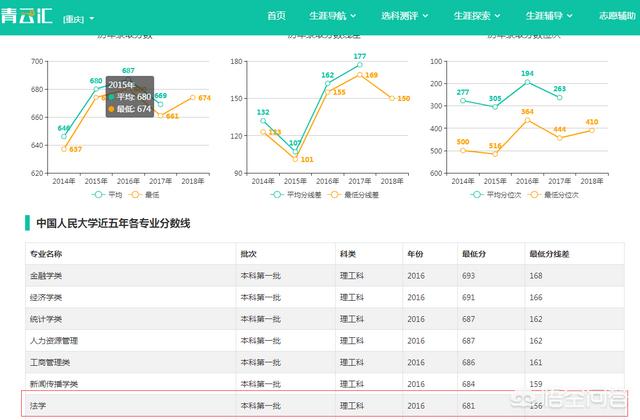Image resolution: width=640 pixels, height=420 pixels.
Task: Select the 金融学类 row name
Action: coord(46,276)
